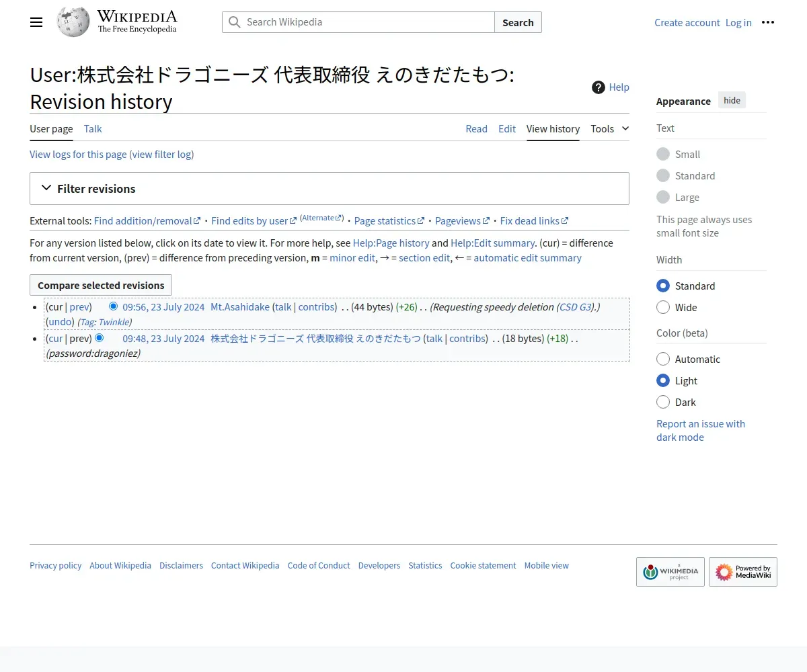Screen dimensions: 807x672
Task: Click undo on the Mt.Asahidake revision
Action: pos(60,321)
